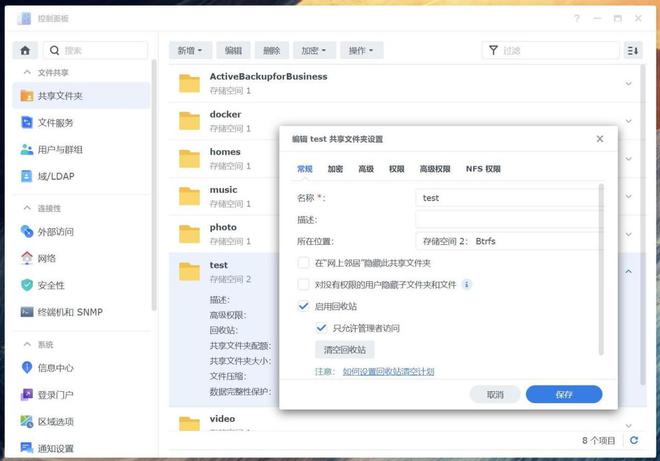Viewport: 660px width, 461px height.
Task: Open 用户与群组 settings
Action: pyautogui.click(x=60, y=150)
